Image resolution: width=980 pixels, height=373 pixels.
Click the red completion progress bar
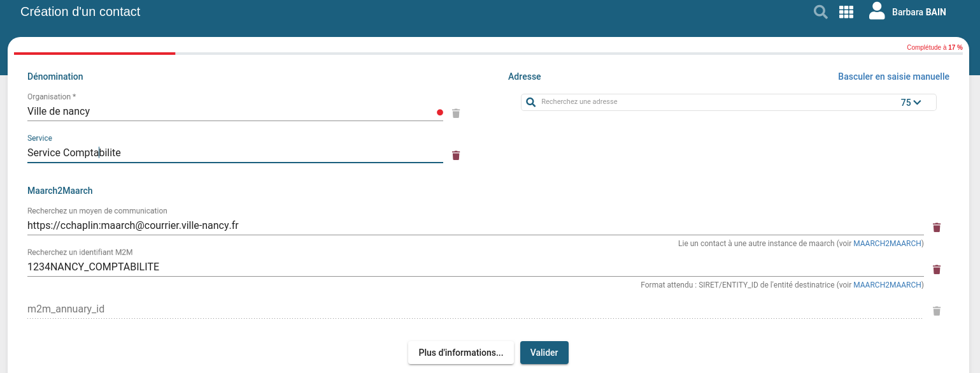94,54
